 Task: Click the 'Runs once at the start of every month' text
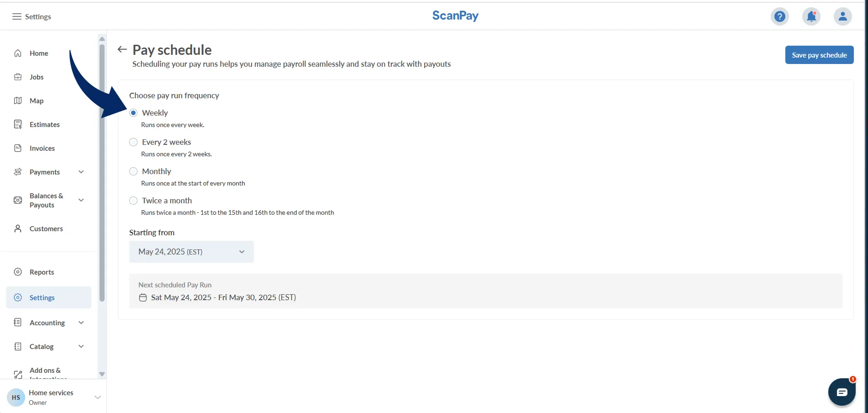(193, 183)
